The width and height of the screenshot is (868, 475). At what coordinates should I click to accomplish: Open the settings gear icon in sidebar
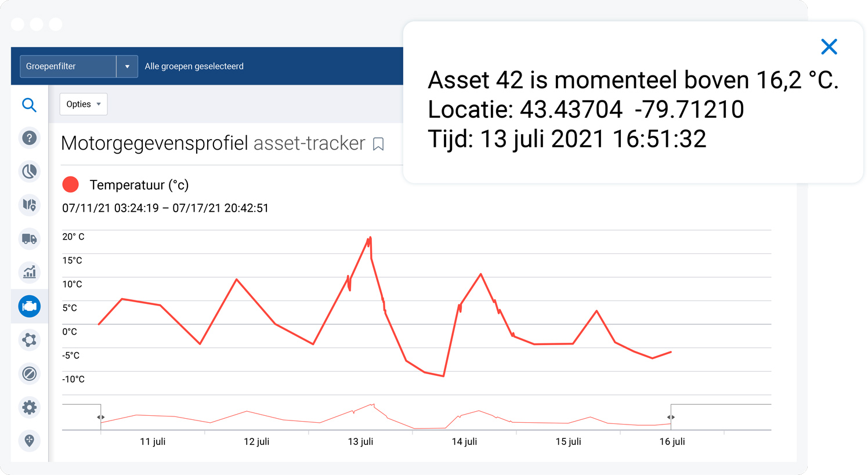(29, 407)
